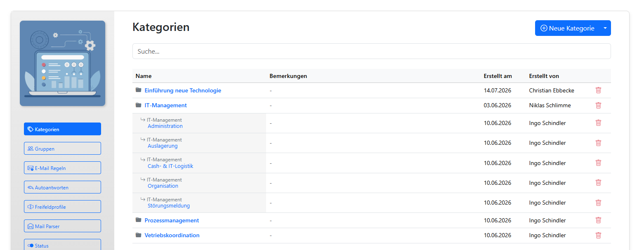Click the dashboard illustration in the sidebar
This screenshot has height=250, width=644.
62,63
